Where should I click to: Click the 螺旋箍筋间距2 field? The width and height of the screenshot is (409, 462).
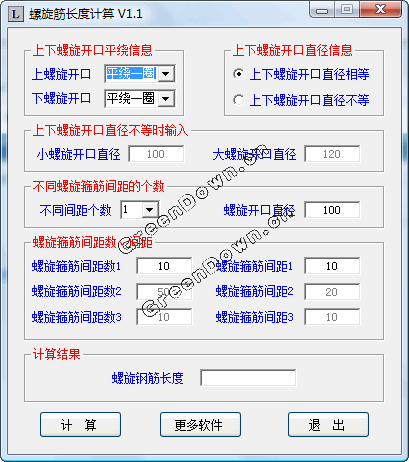(332, 292)
